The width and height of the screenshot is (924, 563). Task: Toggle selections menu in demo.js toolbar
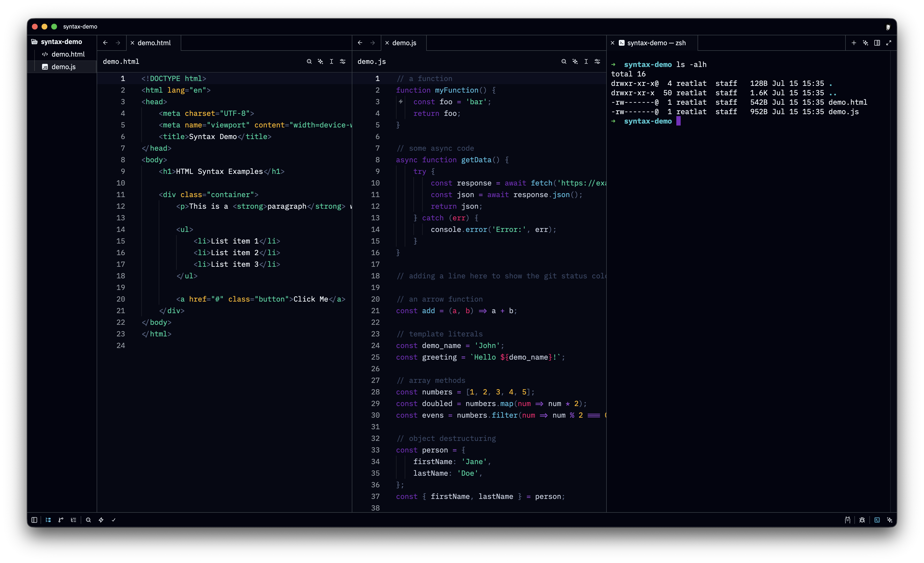pyautogui.click(x=586, y=61)
